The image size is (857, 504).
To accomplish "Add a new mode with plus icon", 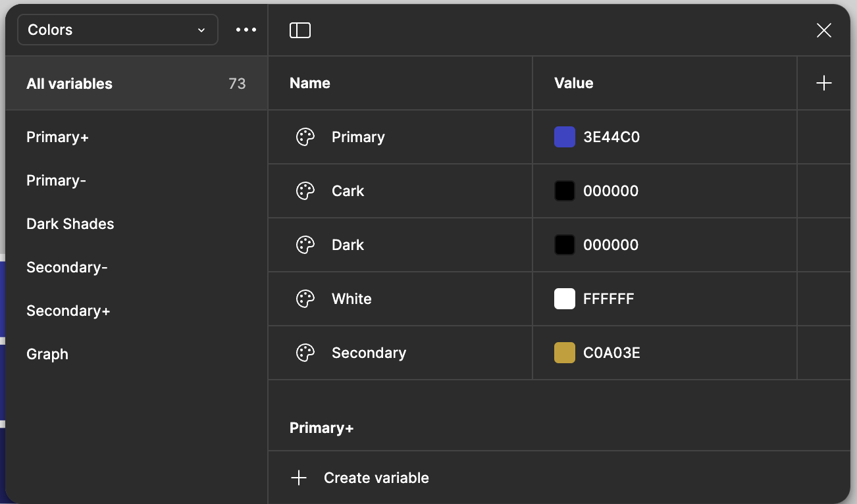I will [x=823, y=83].
